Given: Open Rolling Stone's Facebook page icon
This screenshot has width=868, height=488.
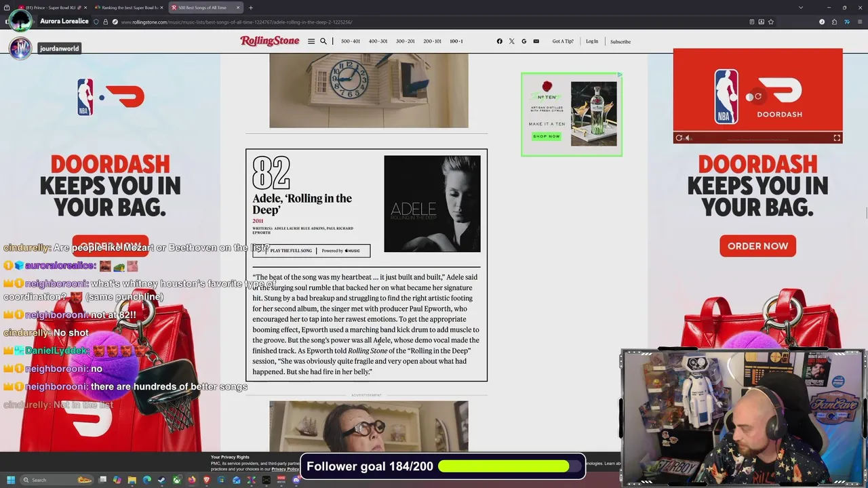Looking at the screenshot, I should (x=500, y=41).
